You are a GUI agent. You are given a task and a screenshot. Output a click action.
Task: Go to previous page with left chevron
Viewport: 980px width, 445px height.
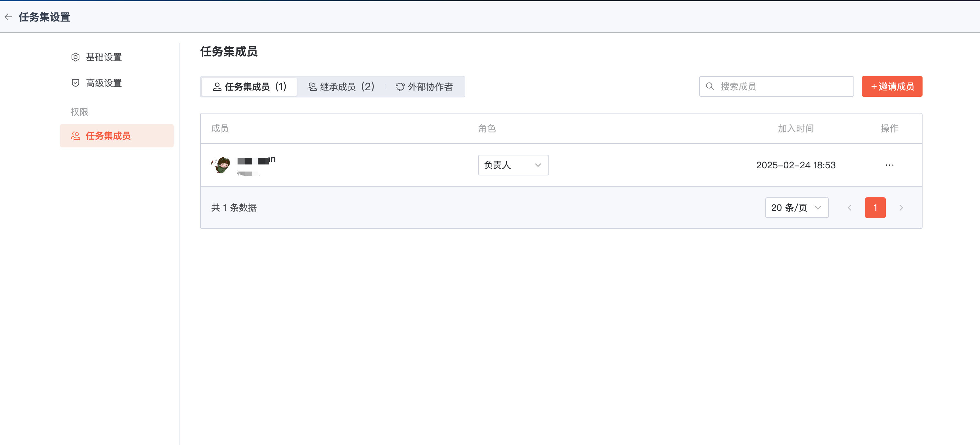point(849,207)
